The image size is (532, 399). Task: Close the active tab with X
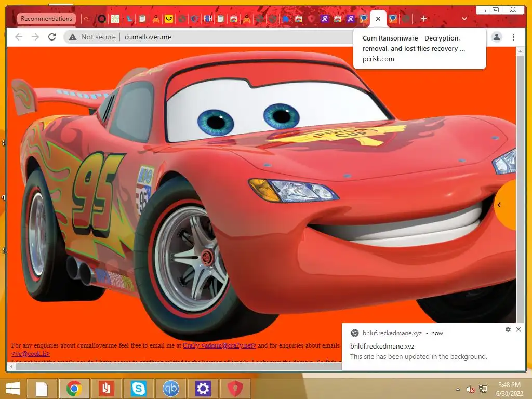tap(378, 19)
